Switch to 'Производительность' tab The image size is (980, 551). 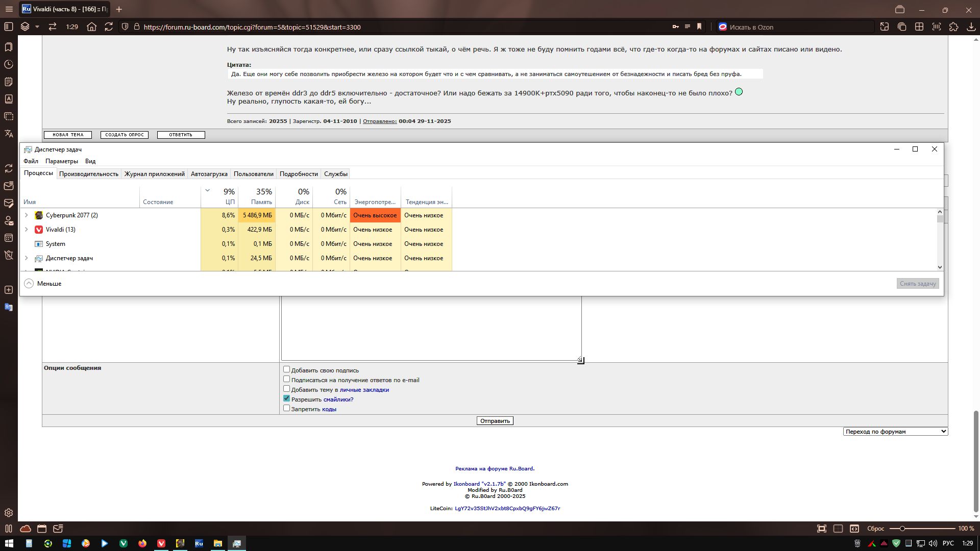click(x=88, y=174)
